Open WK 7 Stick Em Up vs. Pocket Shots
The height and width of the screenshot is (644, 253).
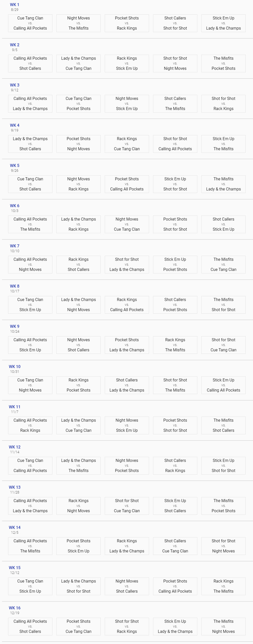point(175,265)
